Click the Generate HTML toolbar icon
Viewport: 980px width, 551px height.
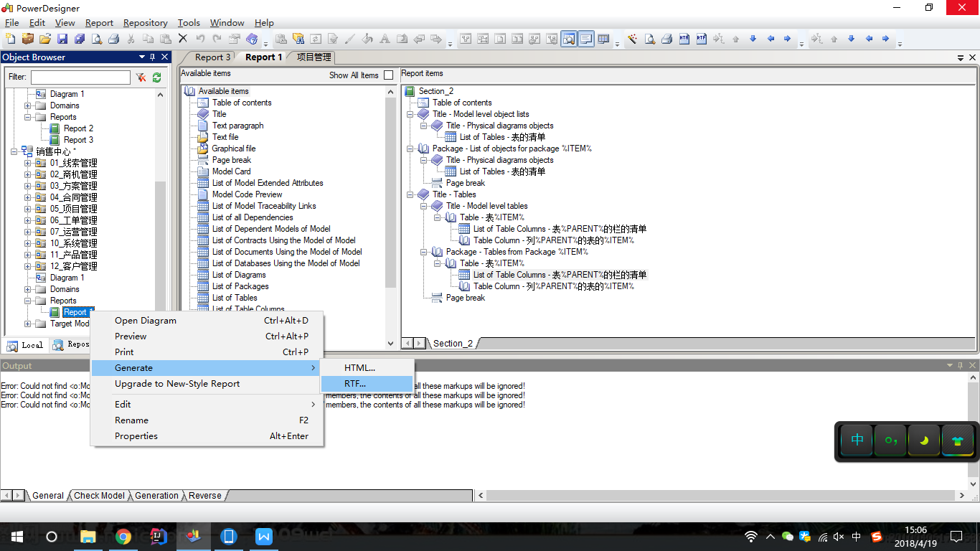(684, 39)
